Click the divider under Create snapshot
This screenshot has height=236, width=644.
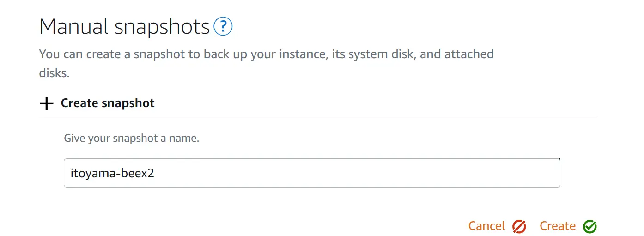pos(318,118)
